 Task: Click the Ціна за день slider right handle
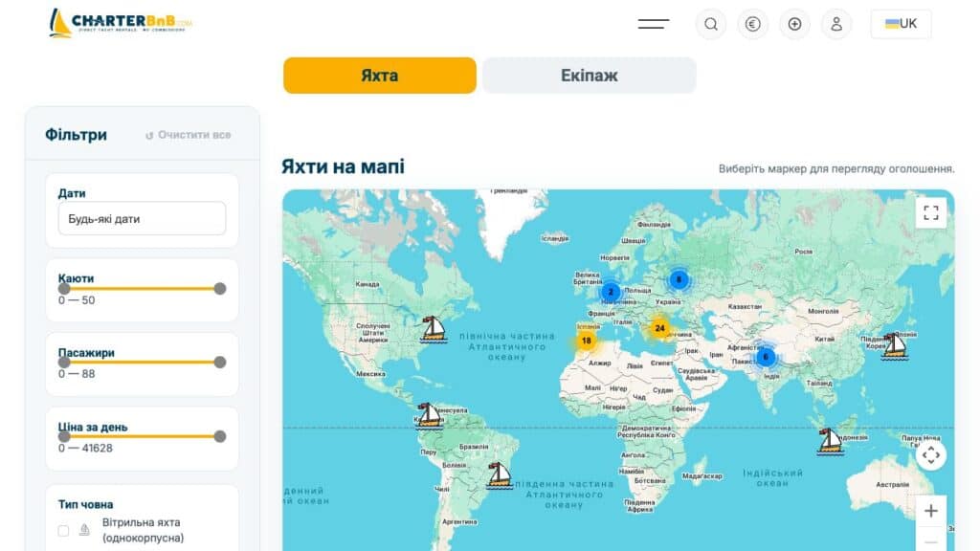click(x=220, y=436)
